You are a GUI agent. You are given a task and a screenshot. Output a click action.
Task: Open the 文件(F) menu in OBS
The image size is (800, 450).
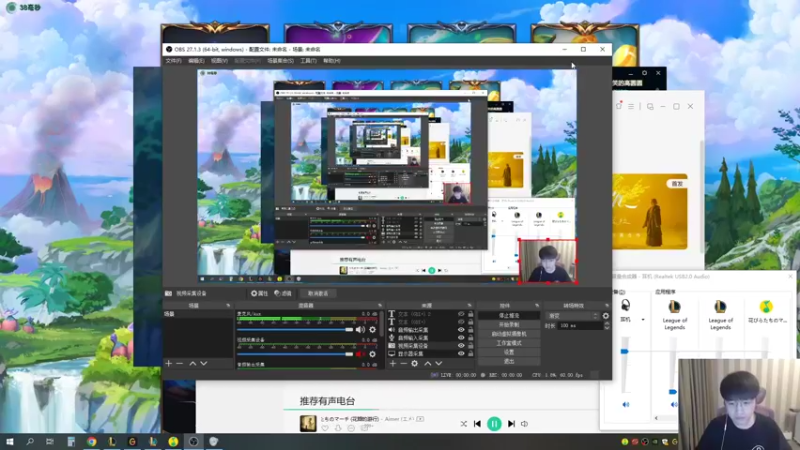coord(173,61)
